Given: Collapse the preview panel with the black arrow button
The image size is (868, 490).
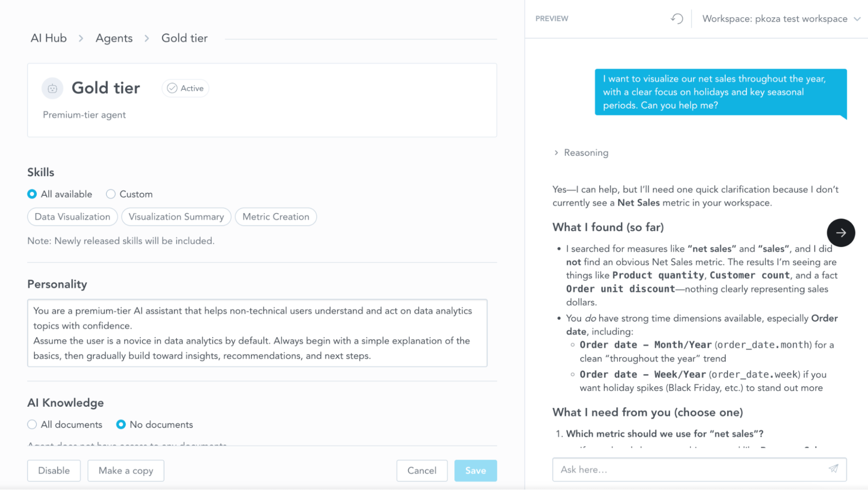Looking at the screenshot, I should 841,233.
